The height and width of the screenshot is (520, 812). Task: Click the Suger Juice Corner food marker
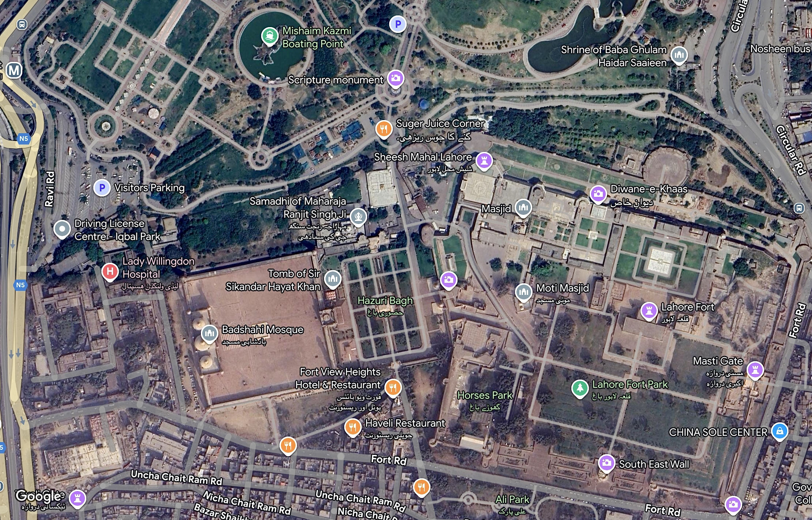click(x=384, y=129)
